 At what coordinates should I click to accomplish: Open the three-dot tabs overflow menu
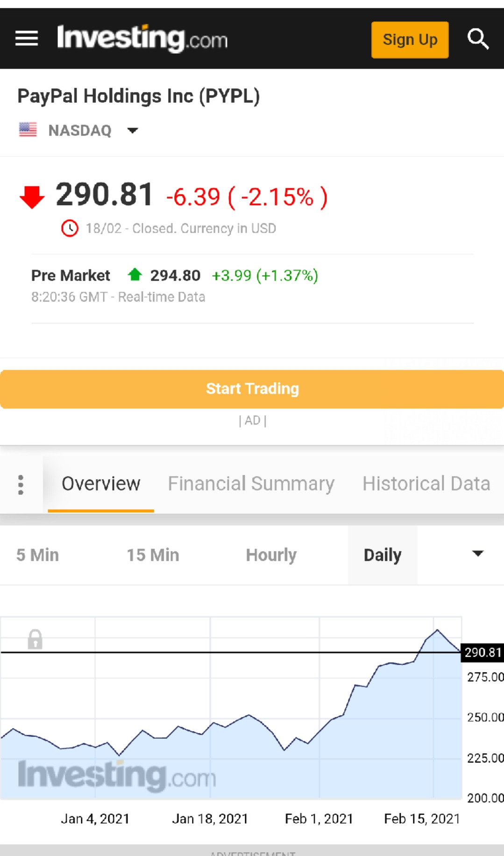coord(21,485)
